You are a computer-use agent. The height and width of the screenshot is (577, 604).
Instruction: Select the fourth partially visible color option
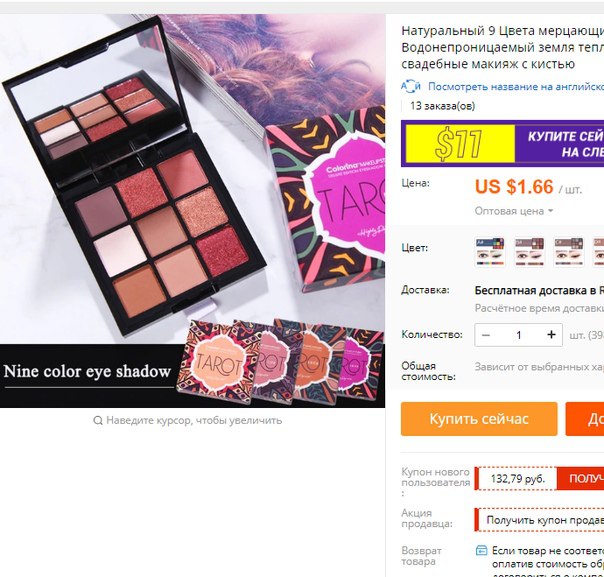599,252
